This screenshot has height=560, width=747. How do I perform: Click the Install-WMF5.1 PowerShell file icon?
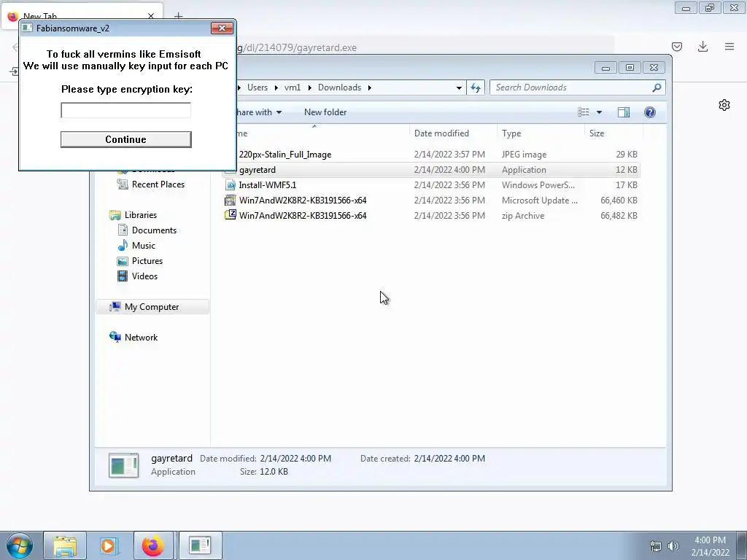pyautogui.click(x=231, y=184)
